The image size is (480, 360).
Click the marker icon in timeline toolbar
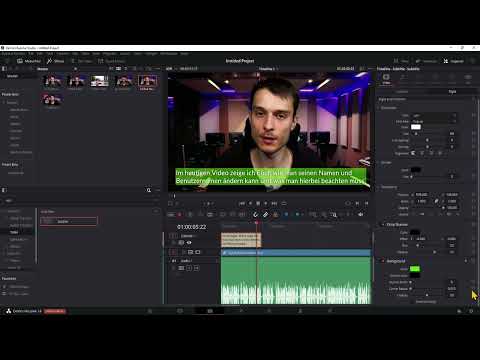pos(297,215)
